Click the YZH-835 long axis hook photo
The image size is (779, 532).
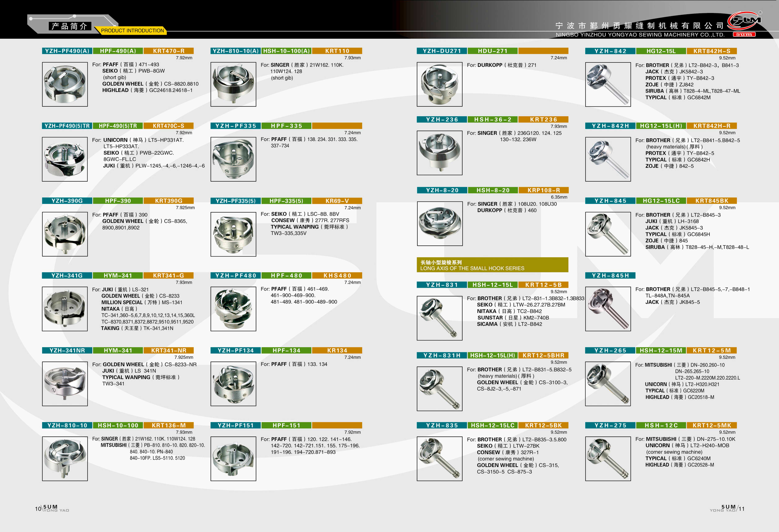coord(440,459)
